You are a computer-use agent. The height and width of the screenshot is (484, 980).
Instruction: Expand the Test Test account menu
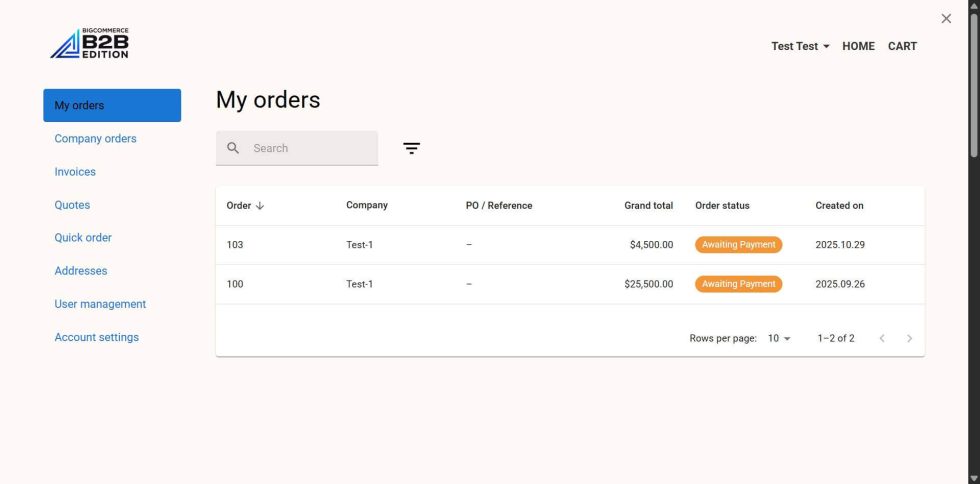click(800, 46)
